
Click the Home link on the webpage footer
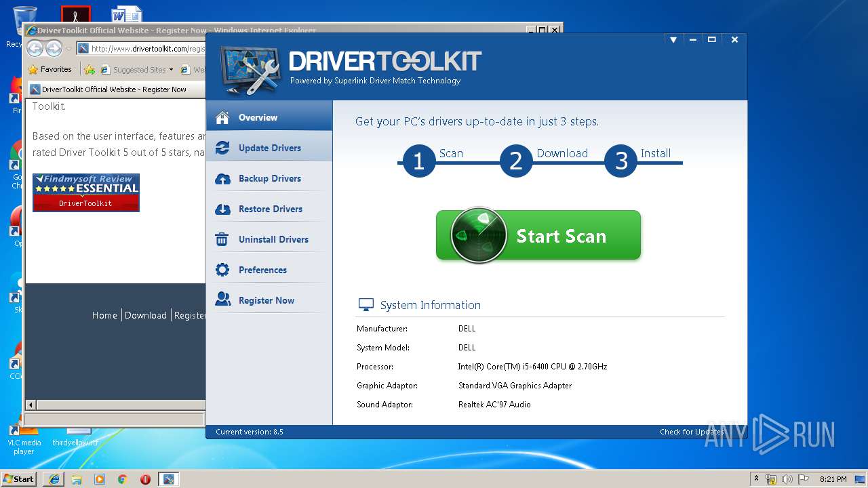pos(104,315)
